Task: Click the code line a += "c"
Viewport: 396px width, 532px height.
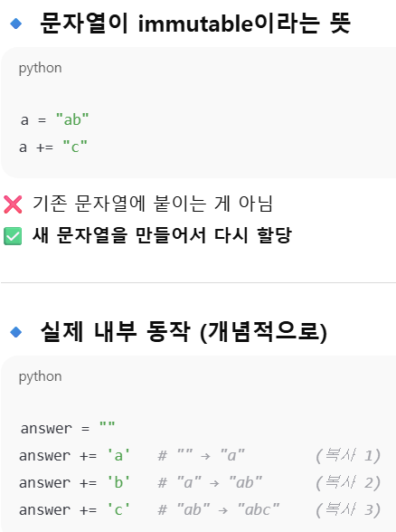Action: point(53,147)
